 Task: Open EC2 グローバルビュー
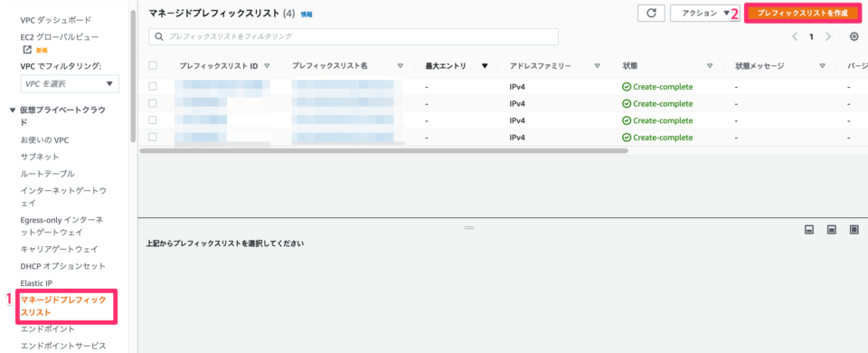click(60, 36)
